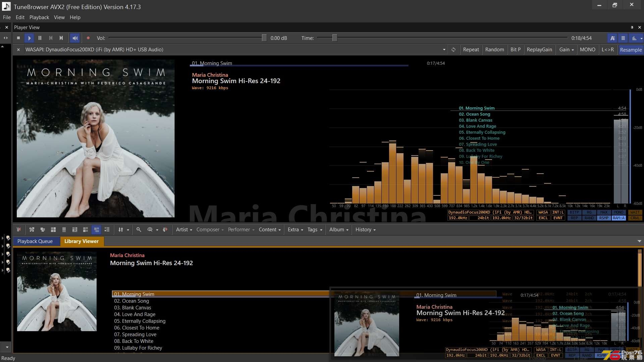Click the play button
The width and height of the screenshot is (644, 362).
click(29, 38)
